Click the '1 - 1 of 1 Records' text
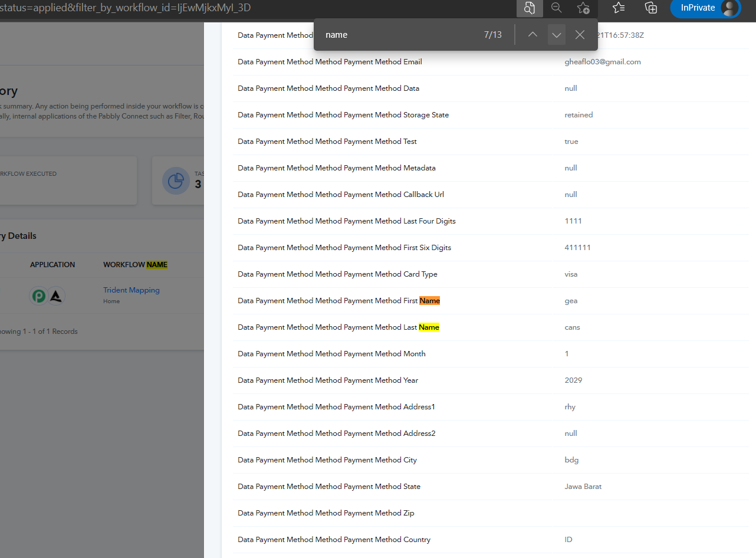Image resolution: width=756 pixels, height=558 pixels. (50, 331)
